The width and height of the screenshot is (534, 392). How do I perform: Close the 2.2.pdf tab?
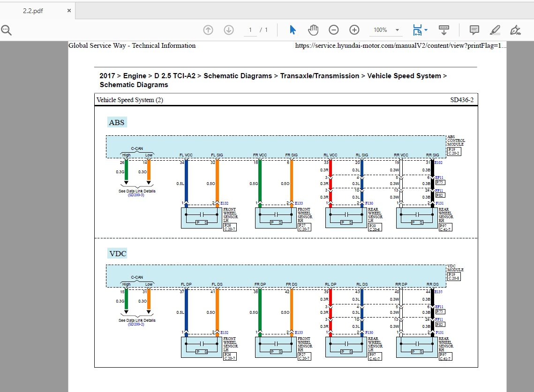pos(69,11)
